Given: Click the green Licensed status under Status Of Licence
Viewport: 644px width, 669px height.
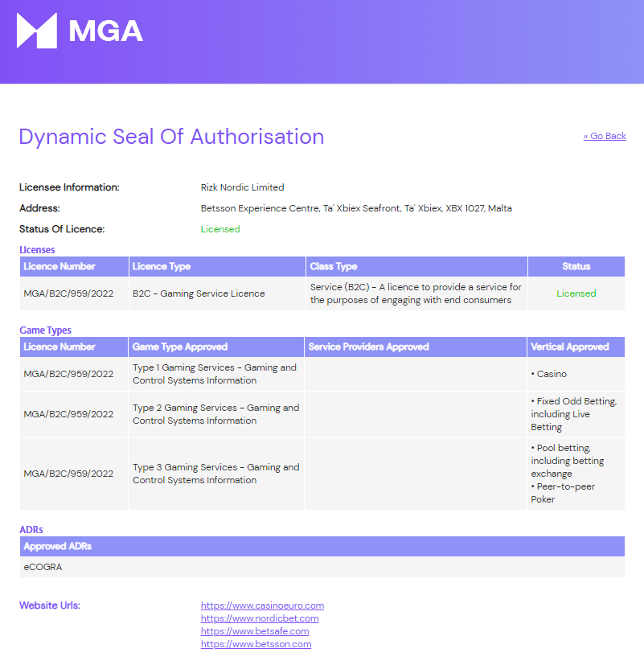Looking at the screenshot, I should tap(220, 229).
